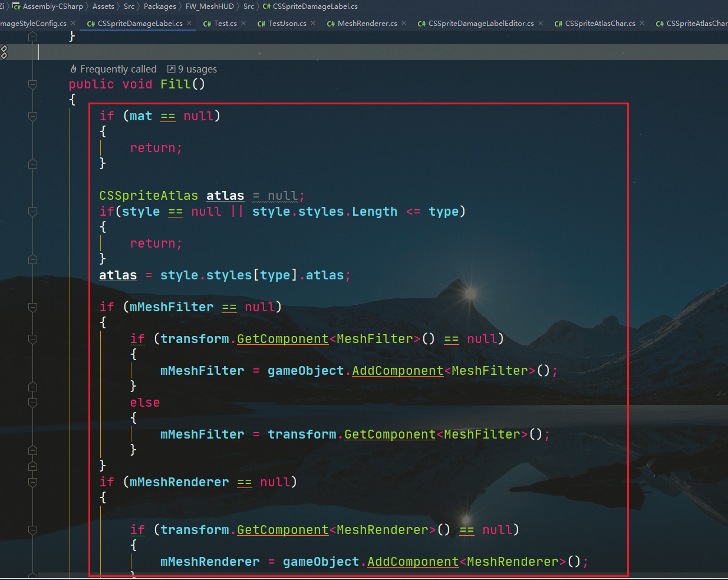Click the Fill method name in its declaration
728x580 pixels.
(x=176, y=84)
